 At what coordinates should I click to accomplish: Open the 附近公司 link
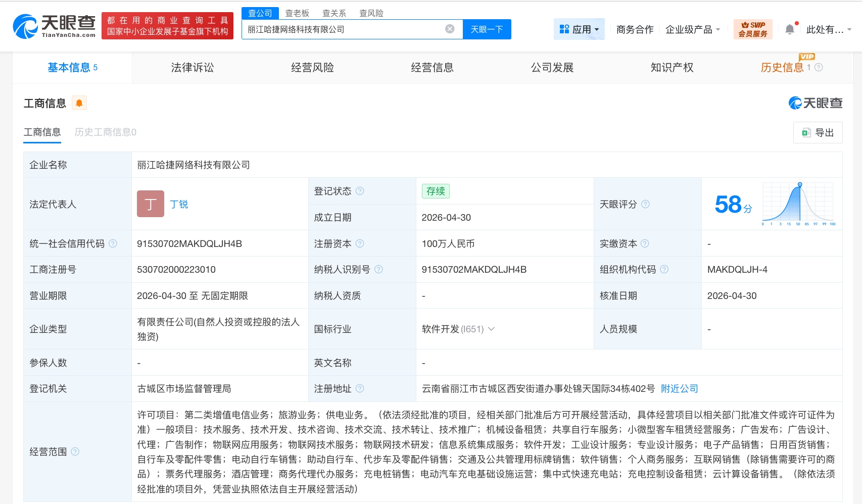pos(679,388)
